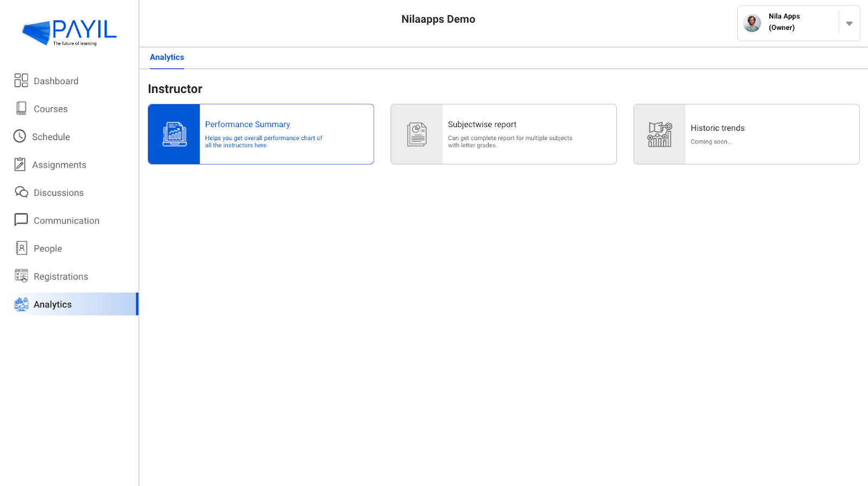Image resolution: width=868 pixels, height=486 pixels.
Task: Click the Registrations form icon
Action: click(21, 276)
